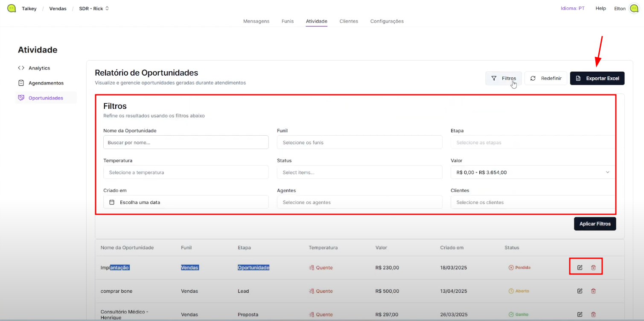
Task: Go to the Clientes tab
Action: click(349, 21)
